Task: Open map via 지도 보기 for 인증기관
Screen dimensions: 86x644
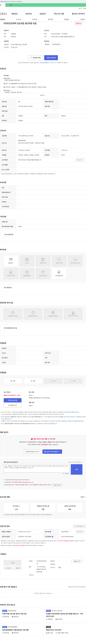Action: click(80, 532)
